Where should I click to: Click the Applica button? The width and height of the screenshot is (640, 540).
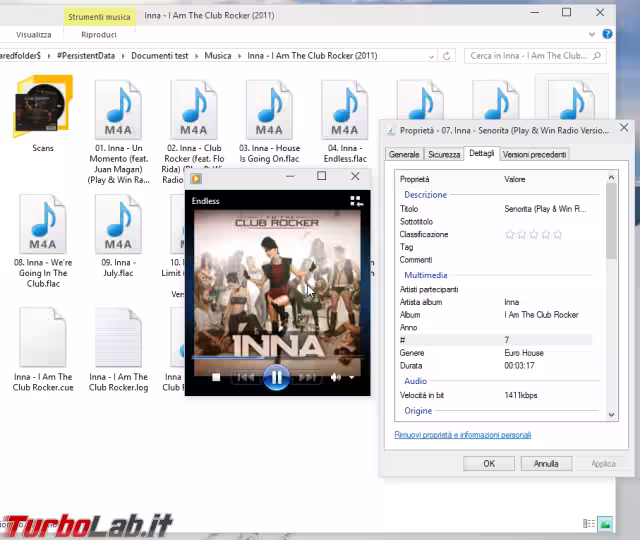pyautogui.click(x=603, y=464)
